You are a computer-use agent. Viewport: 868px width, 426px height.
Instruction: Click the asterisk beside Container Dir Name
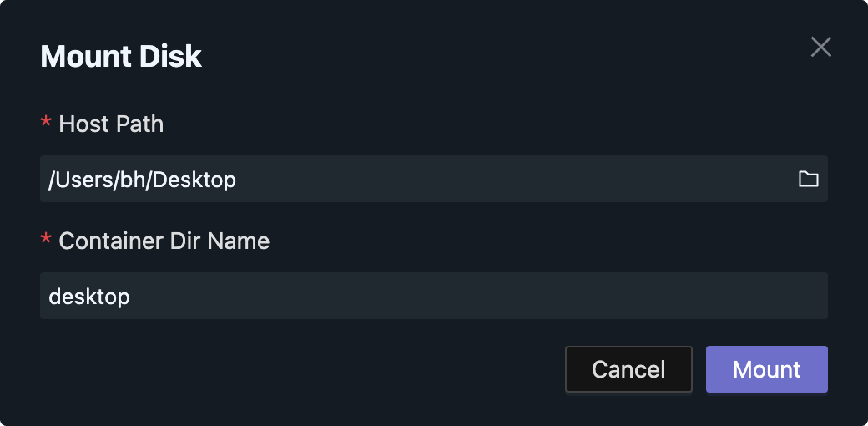[x=46, y=242]
